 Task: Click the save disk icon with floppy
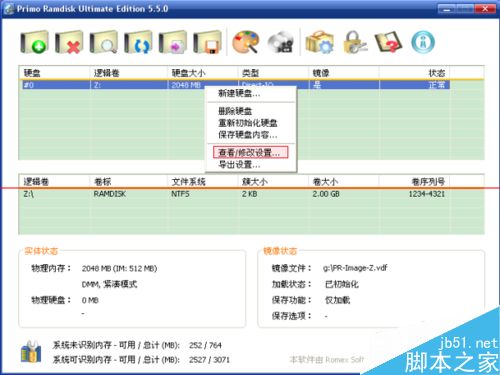(x=207, y=42)
